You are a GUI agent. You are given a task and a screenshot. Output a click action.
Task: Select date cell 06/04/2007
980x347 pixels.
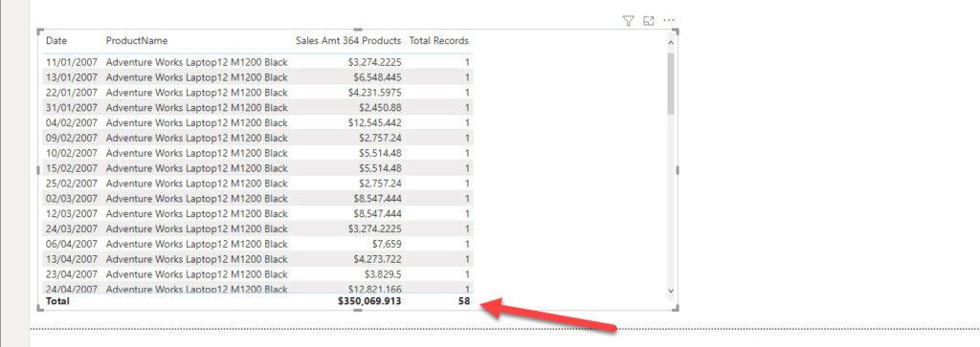pos(72,244)
